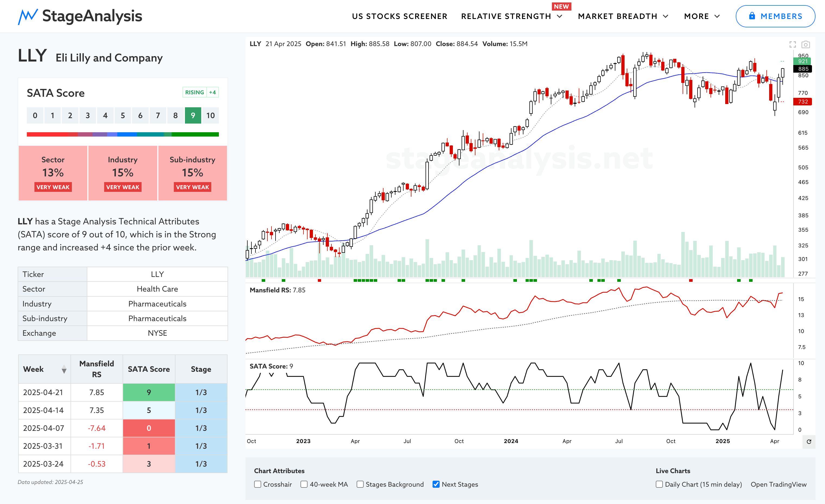Enable the 40-week MA checkbox
This screenshot has width=825, height=504.
(x=304, y=484)
